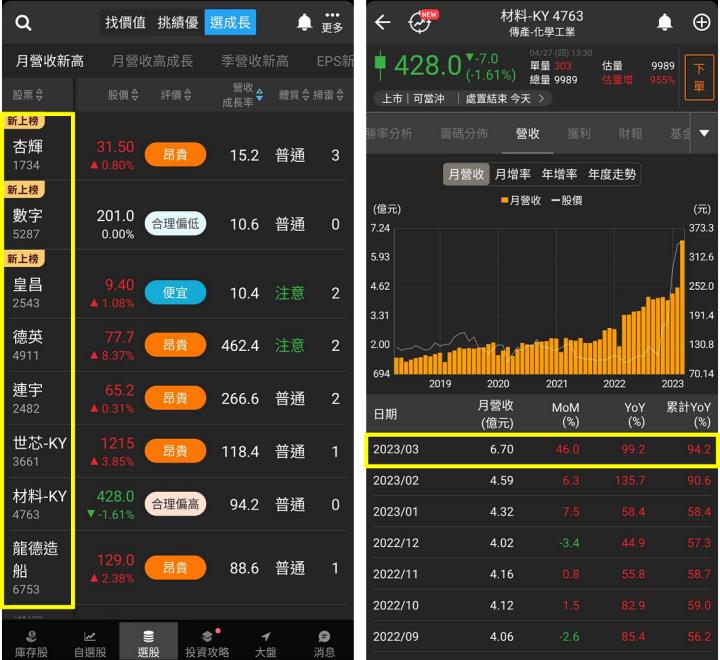This screenshot has width=720, height=660.
Task: Tap 股價 line legend in chart
Action: click(567, 200)
